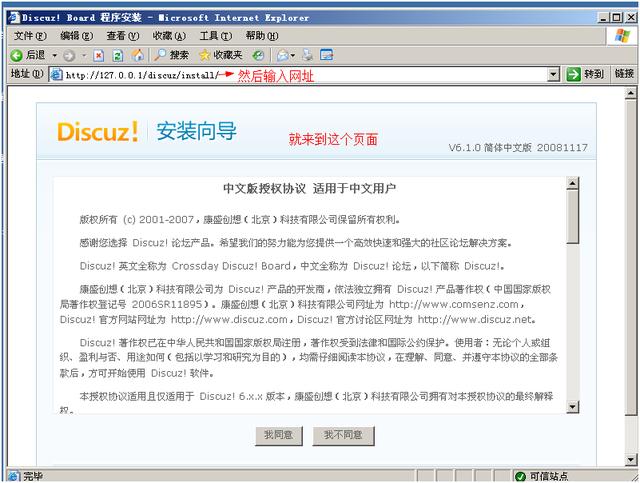
Task: Click the Back (后退) arrow icon
Action: [x=16, y=55]
